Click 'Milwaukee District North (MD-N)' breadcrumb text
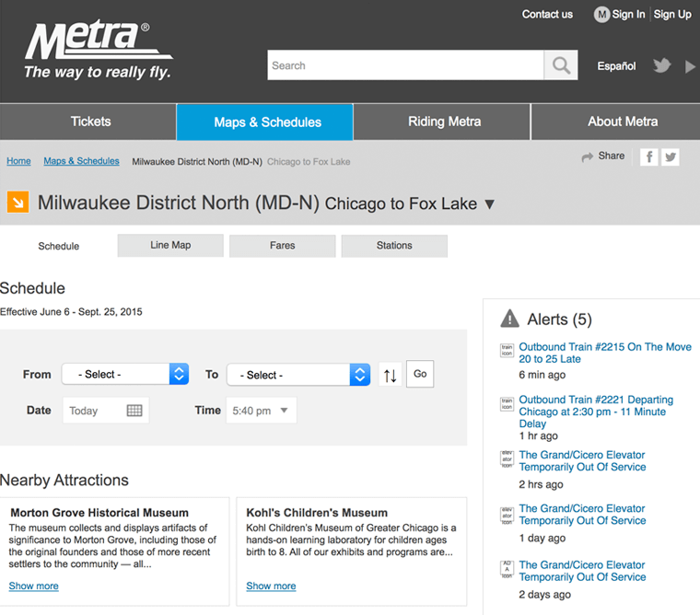Image resolution: width=700 pixels, height=615 pixels. pyautogui.click(x=197, y=161)
